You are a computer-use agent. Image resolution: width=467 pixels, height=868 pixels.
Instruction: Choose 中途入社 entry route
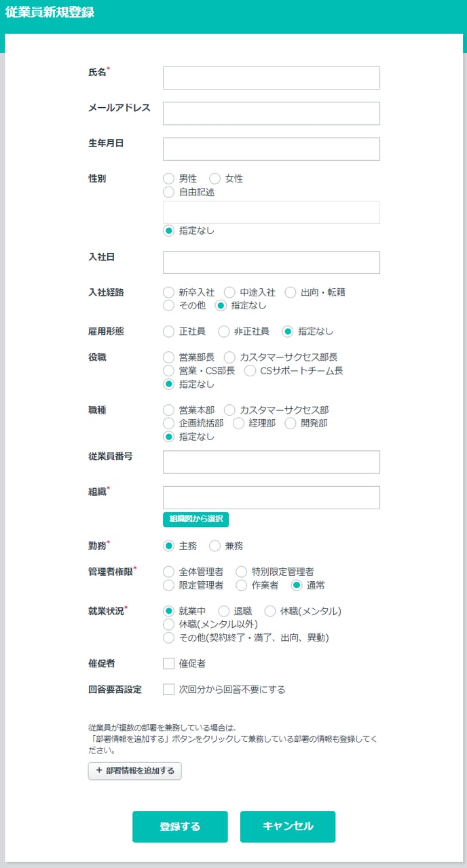pyautogui.click(x=230, y=292)
